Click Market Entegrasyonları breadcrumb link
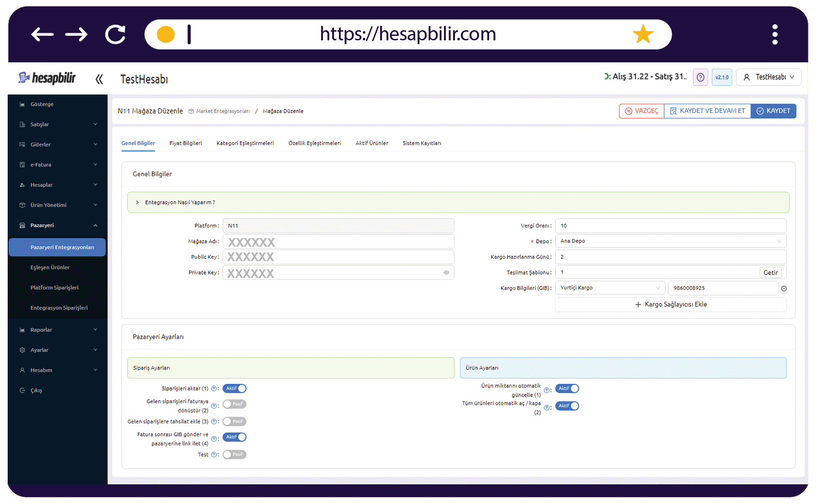816x504 pixels. pyautogui.click(x=223, y=111)
